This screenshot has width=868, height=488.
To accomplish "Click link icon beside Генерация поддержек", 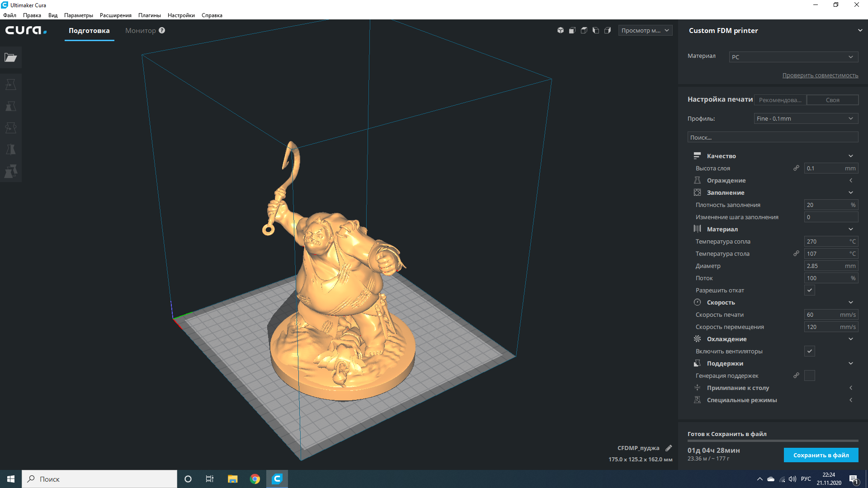I will [796, 375].
